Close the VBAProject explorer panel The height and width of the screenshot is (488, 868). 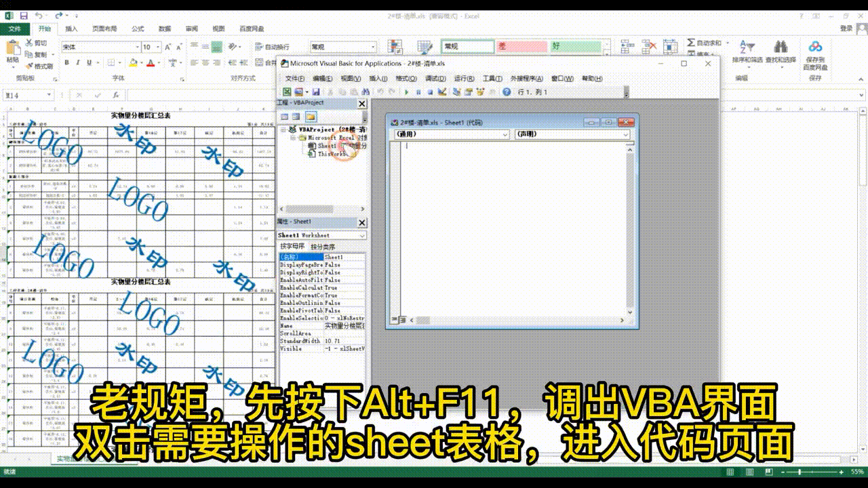[361, 104]
